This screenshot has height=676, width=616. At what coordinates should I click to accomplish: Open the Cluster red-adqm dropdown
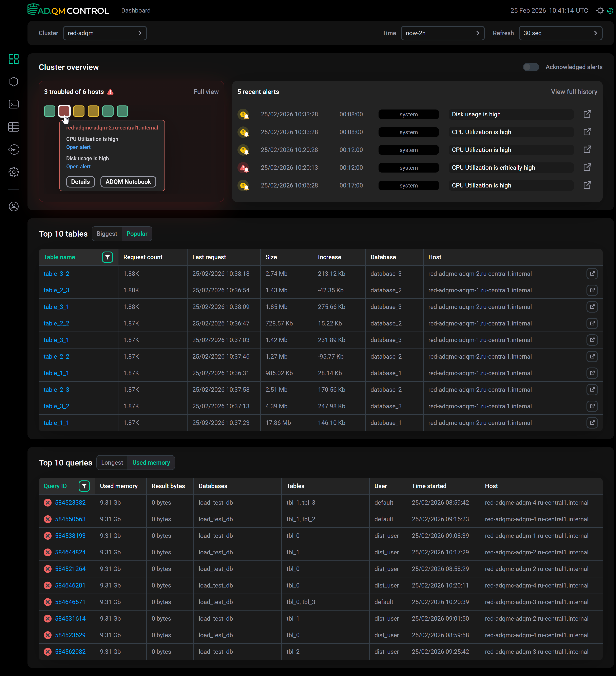point(105,33)
